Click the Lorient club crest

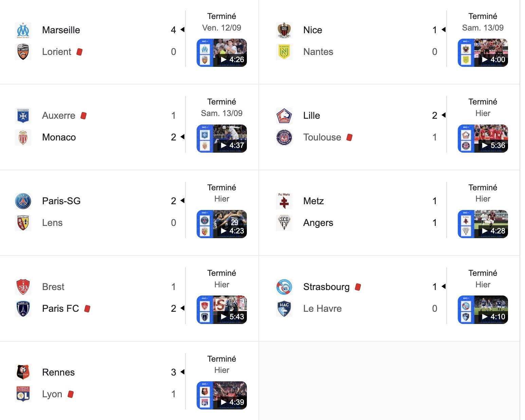coord(23,52)
